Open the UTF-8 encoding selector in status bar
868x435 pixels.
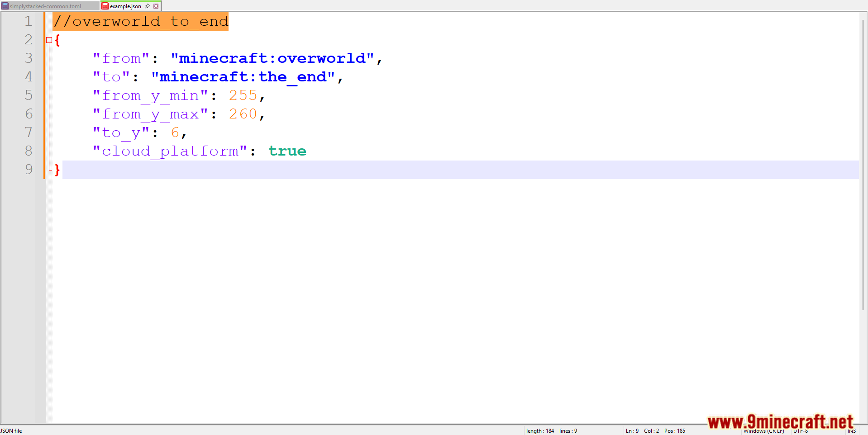[801, 431]
